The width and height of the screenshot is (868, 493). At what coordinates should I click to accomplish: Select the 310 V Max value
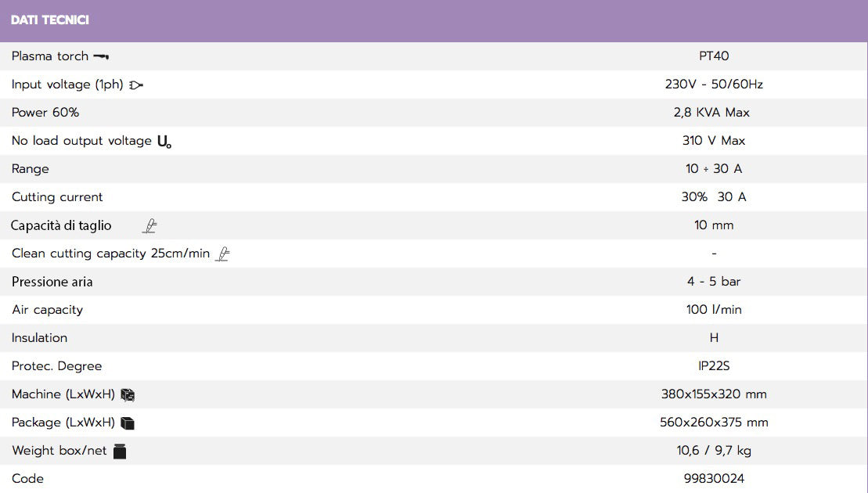point(714,141)
